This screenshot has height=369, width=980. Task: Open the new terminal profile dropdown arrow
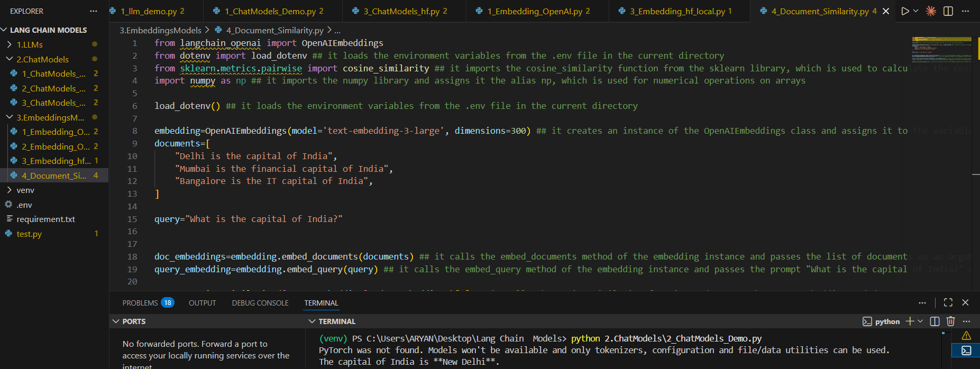click(920, 321)
